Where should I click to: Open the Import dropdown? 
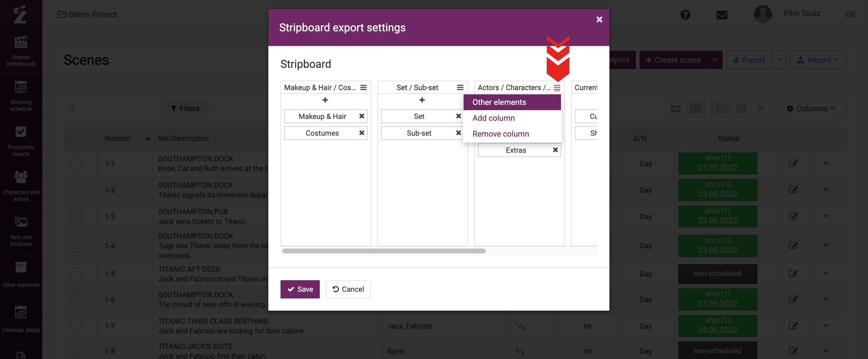click(818, 60)
